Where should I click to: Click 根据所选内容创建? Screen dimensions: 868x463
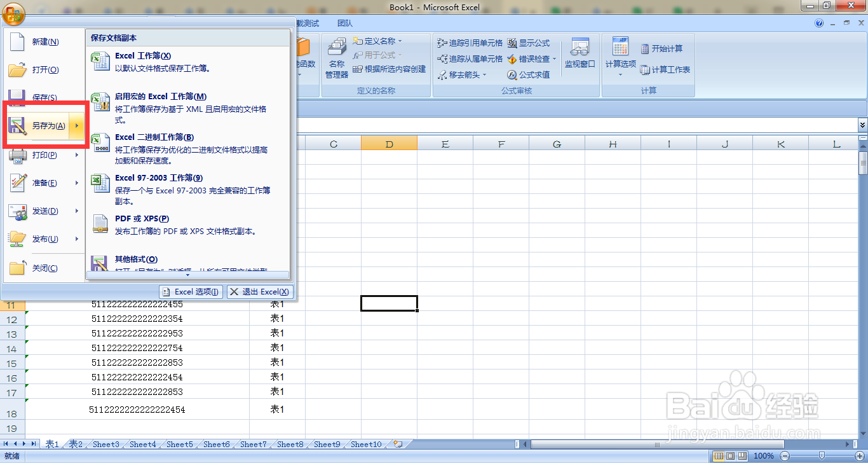(390, 69)
